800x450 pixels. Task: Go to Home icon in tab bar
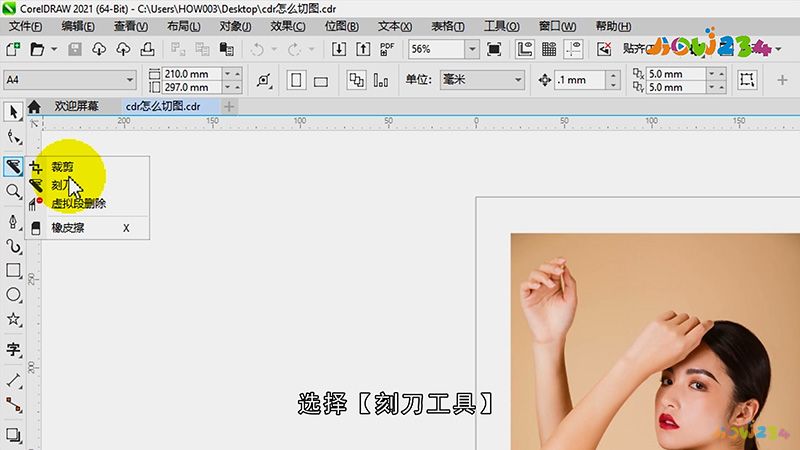tap(34, 107)
